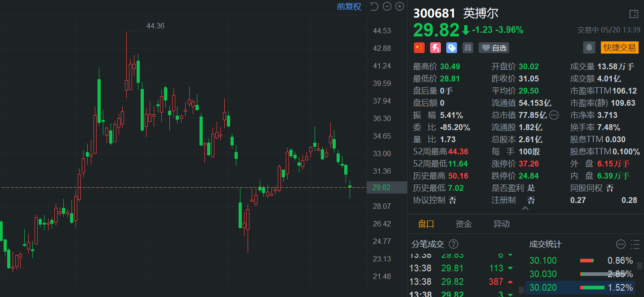Select the 30.020 row in 成交统计
This screenshot has height=297, width=644.
click(580, 288)
